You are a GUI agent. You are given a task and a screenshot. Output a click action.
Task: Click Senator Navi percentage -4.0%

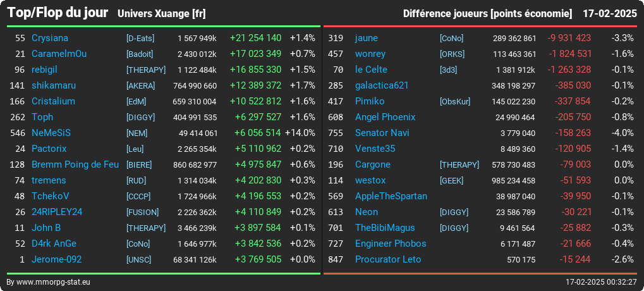tap(623, 133)
